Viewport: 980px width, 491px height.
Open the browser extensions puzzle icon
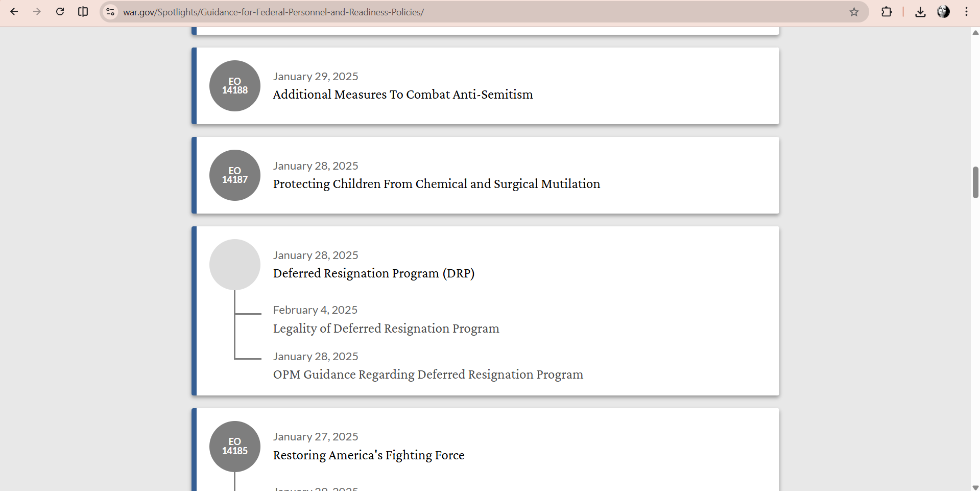click(887, 12)
